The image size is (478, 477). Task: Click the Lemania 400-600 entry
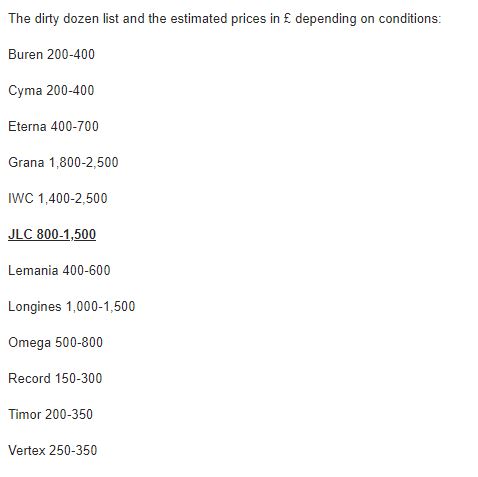59,270
